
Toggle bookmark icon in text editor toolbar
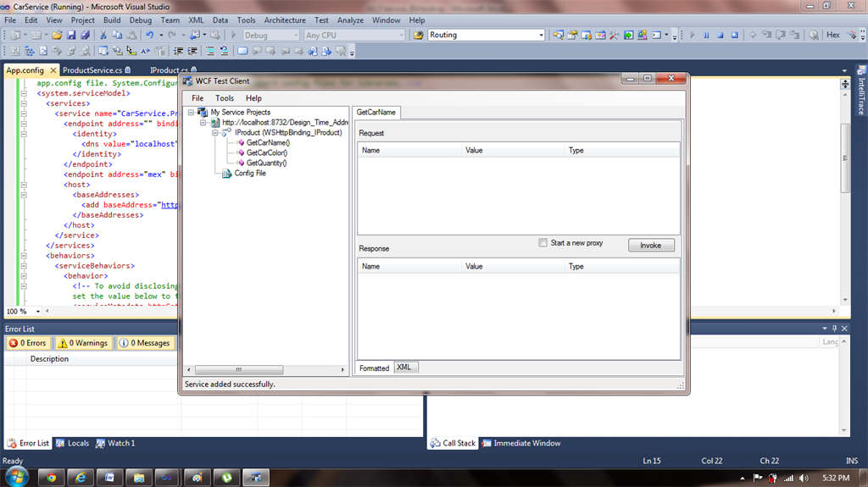click(x=242, y=51)
